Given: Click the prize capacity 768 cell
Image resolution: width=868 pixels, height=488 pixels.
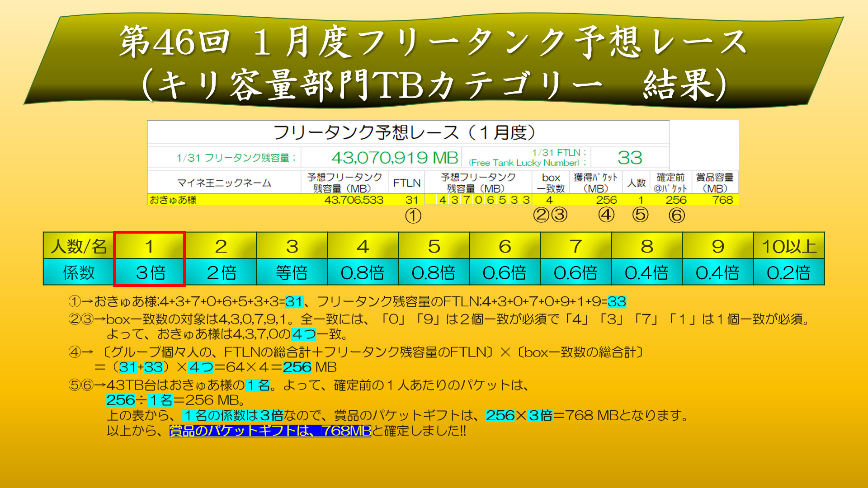Looking at the screenshot, I should pyautogui.click(x=722, y=200).
